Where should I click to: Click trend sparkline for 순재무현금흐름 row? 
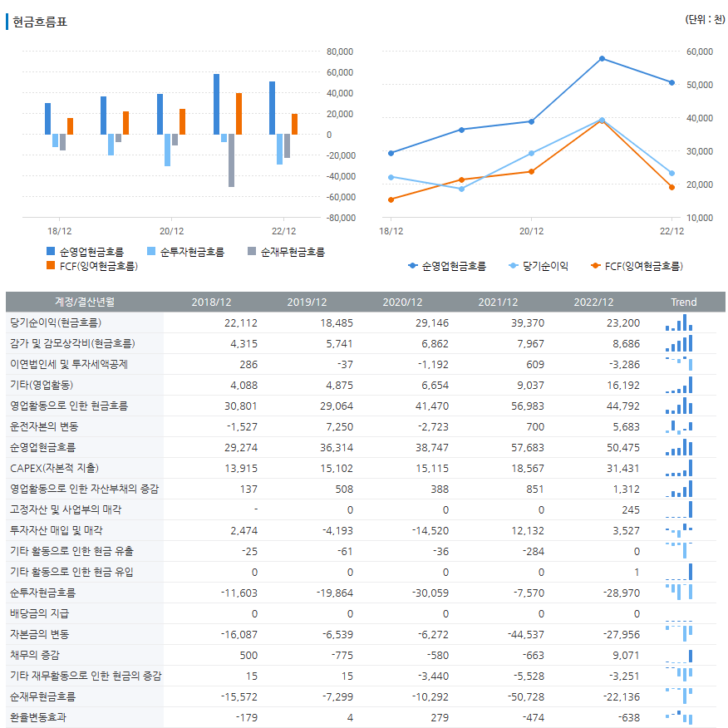[x=679, y=696]
